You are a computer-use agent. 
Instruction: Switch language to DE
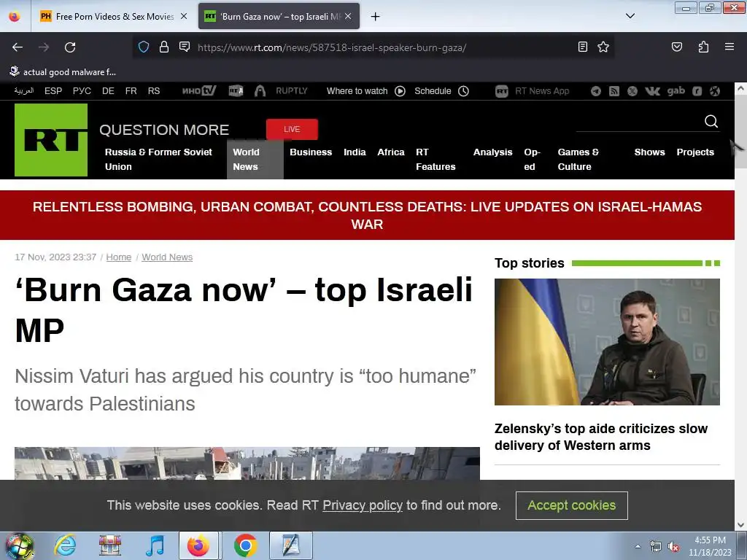click(108, 91)
